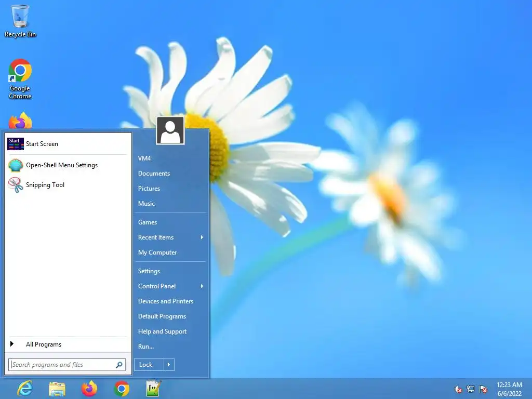
Task: Expand All Programs list
Action: pyautogui.click(x=68, y=344)
